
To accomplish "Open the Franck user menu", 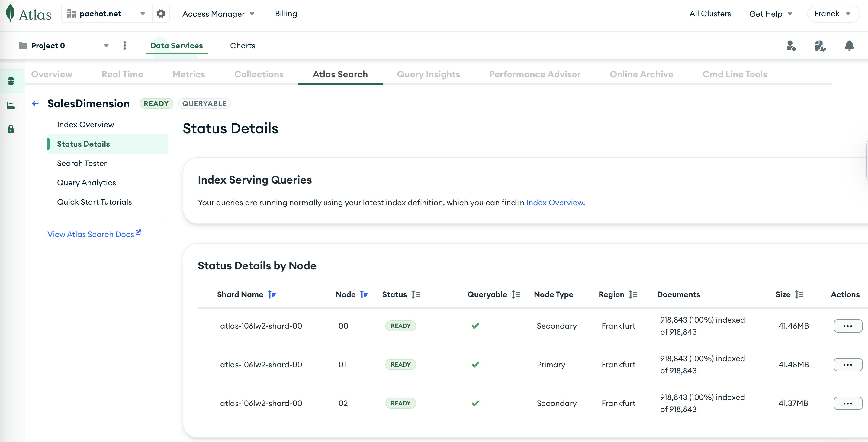I will coord(833,14).
